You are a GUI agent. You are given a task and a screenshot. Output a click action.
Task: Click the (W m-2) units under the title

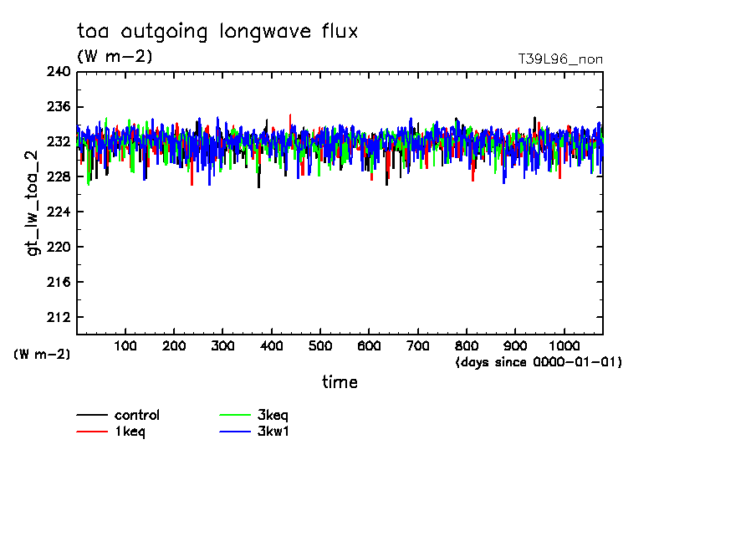click(x=115, y=56)
